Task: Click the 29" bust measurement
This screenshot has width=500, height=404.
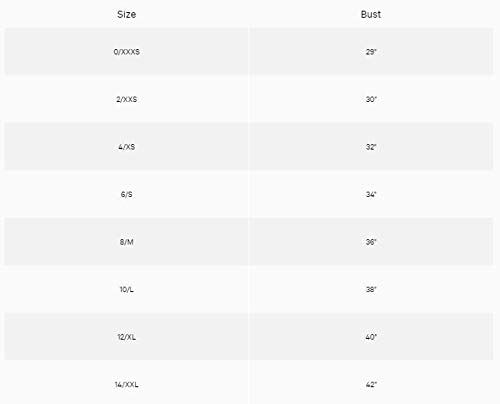Action: pyautogui.click(x=371, y=52)
